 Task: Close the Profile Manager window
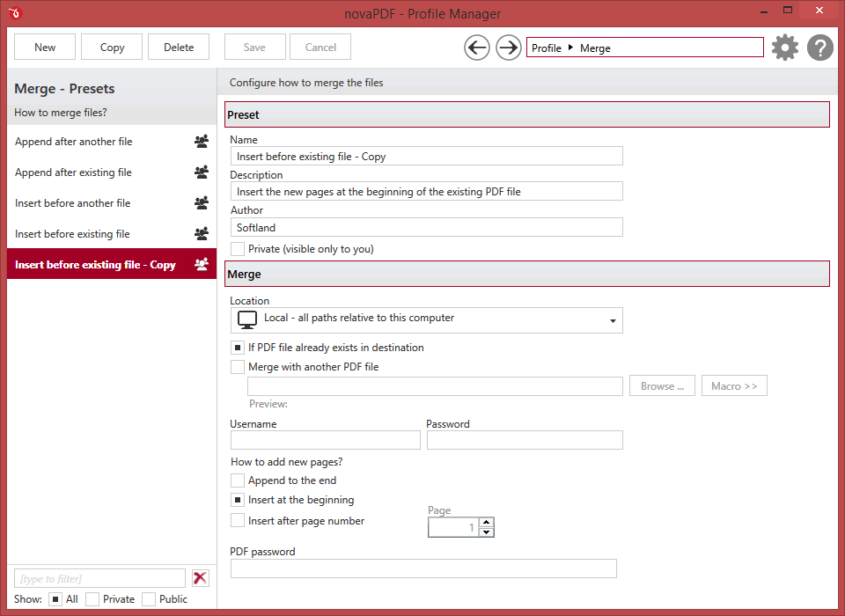pyautogui.click(x=819, y=11)
